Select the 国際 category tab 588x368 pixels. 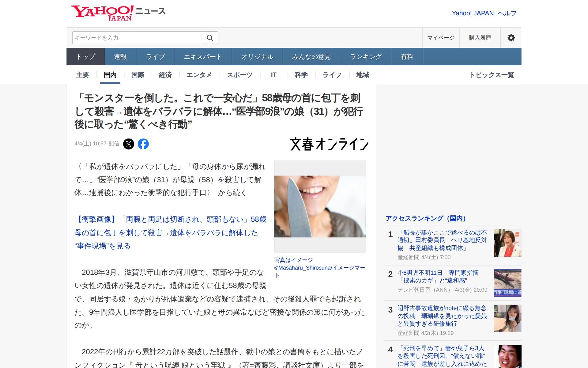[138, 75]
